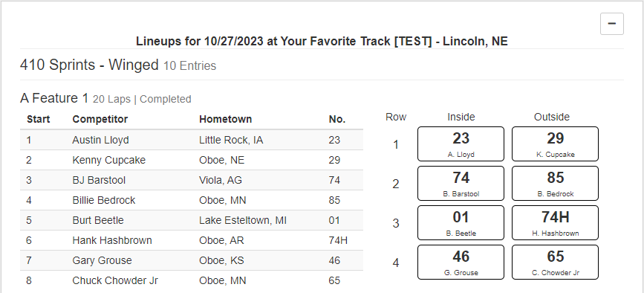Select car 23 A. Lloyd grid box
644x293 pixels.
461,144
